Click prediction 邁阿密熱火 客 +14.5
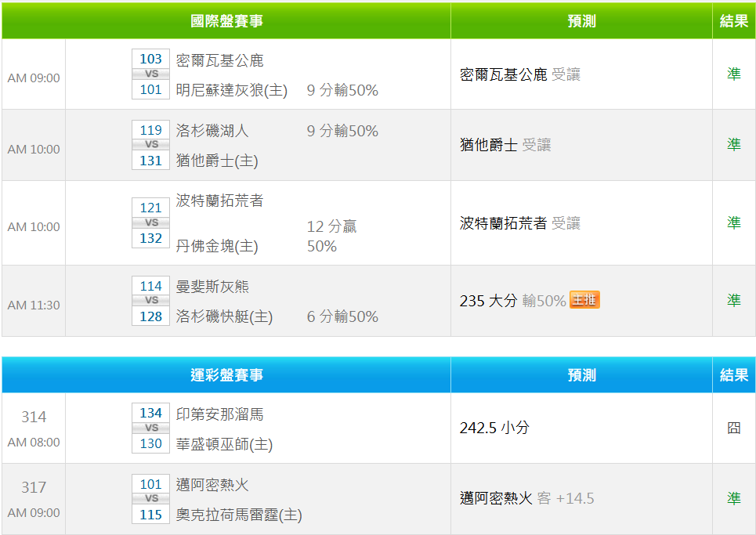Image resolution: width=756 pixels, height=535 pixels. point(526,498)
